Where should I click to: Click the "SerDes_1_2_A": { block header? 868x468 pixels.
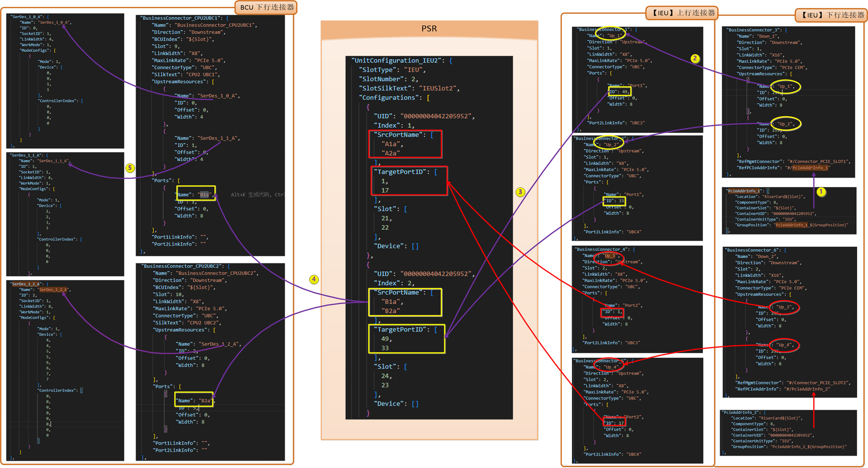tap(29, 284)
